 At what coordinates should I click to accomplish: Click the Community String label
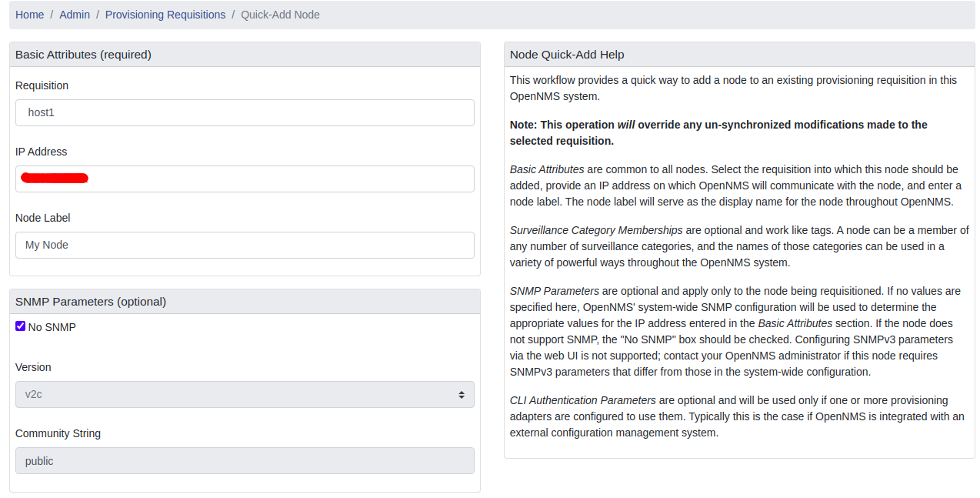(58, 433)
